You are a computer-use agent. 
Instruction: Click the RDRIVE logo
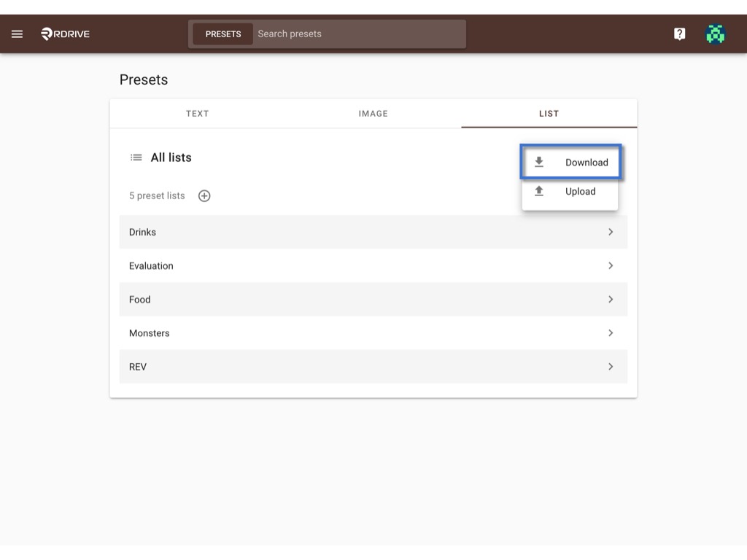click(65, 34)
